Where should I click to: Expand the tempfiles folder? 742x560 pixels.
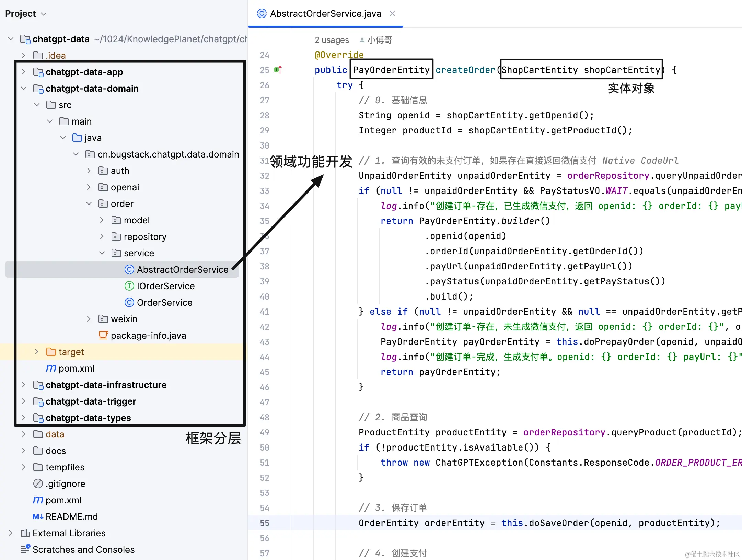(x=23, y=467)
